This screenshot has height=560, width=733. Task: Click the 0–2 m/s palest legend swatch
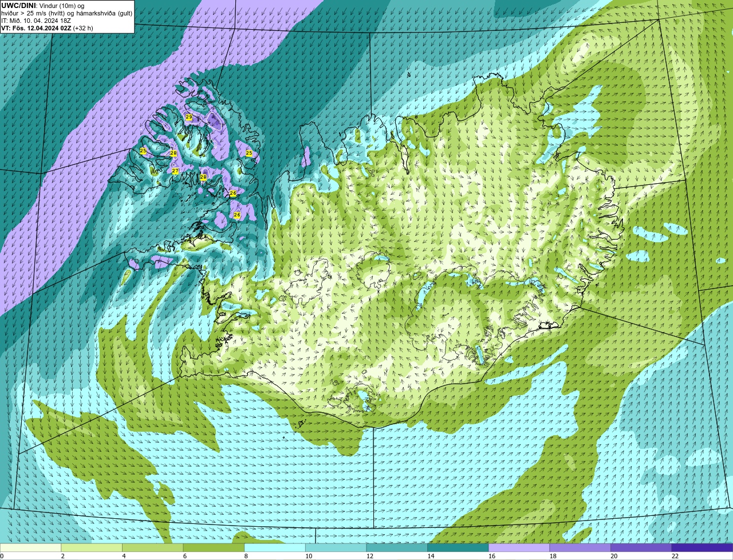[x=30, y=547]
